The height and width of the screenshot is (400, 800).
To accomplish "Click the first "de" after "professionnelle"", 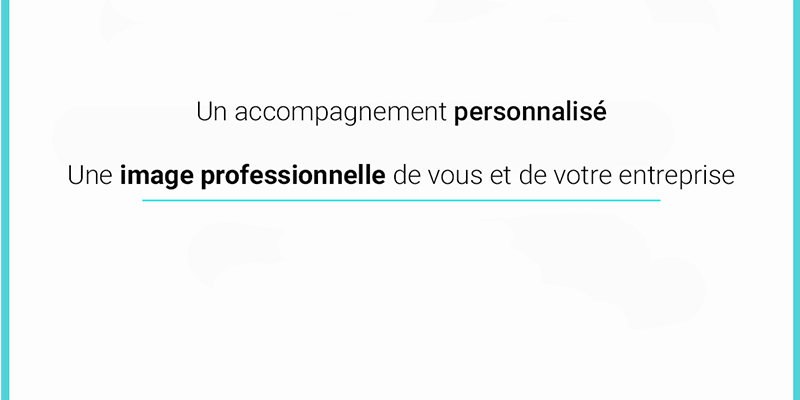I will [x=406, y=177].
